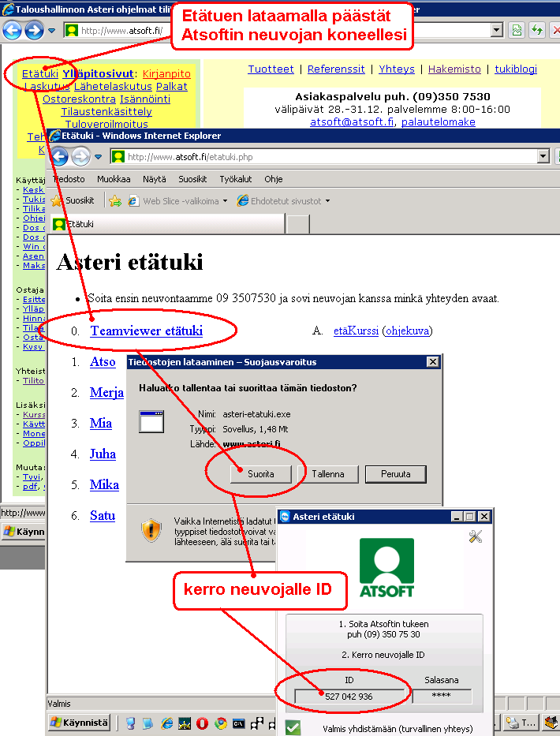Close the Suojausvaroitus download dialog
560x736 pixels.
[x=433, y=362]
